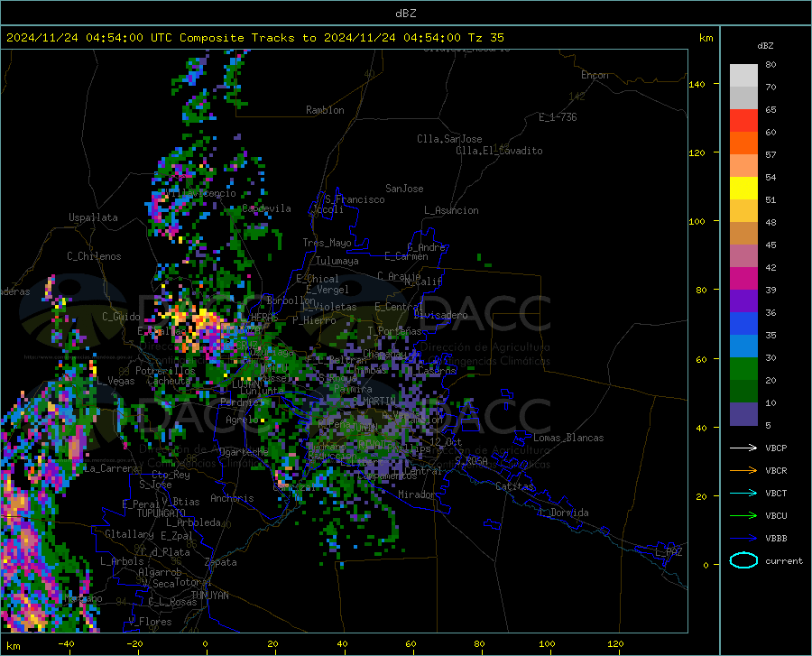Select the 'Potrerillos' map label

pos(165,371)
